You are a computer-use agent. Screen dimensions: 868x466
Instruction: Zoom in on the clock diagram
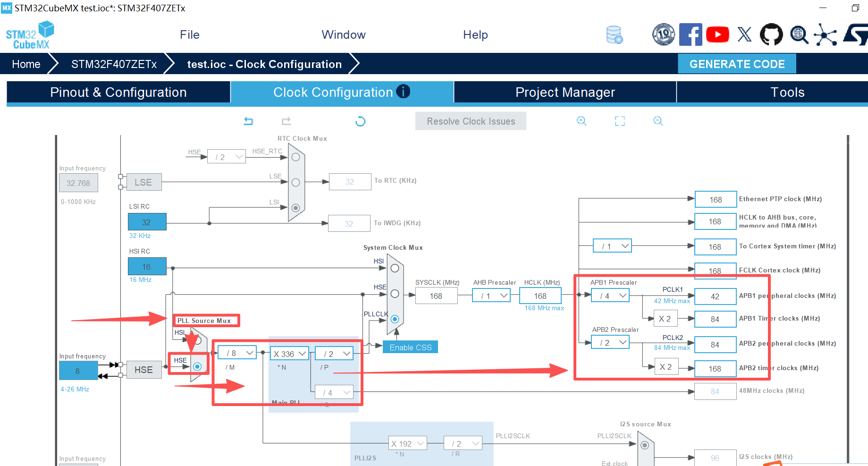[x=581, y=121]
